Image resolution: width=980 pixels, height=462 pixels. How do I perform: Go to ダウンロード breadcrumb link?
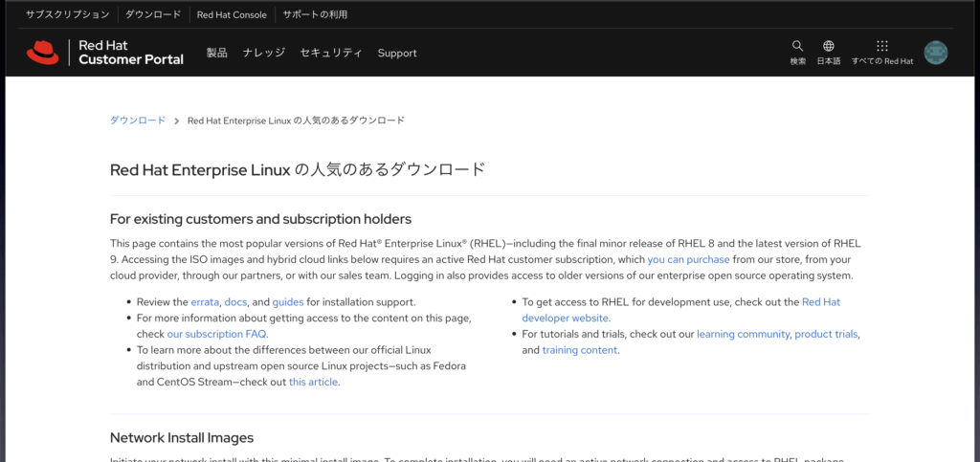tap(138, 121)
